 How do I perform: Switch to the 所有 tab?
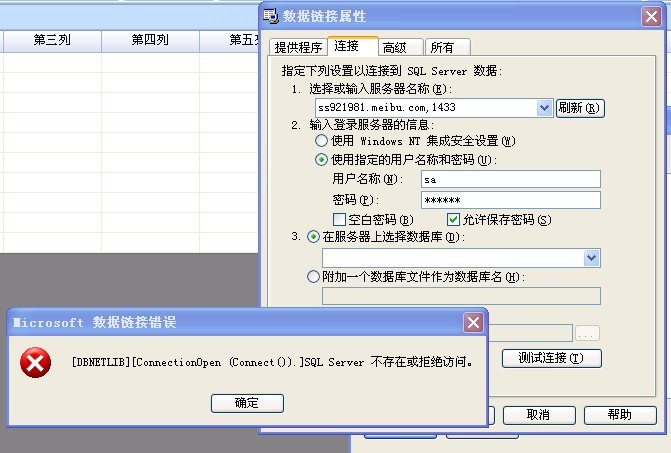point(448,47)
